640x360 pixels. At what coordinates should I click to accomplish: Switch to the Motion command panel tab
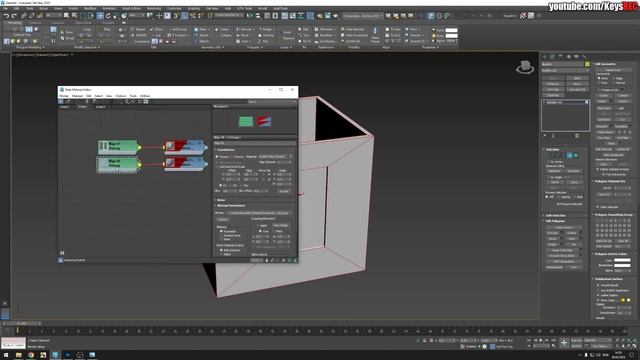click(569, 56)
